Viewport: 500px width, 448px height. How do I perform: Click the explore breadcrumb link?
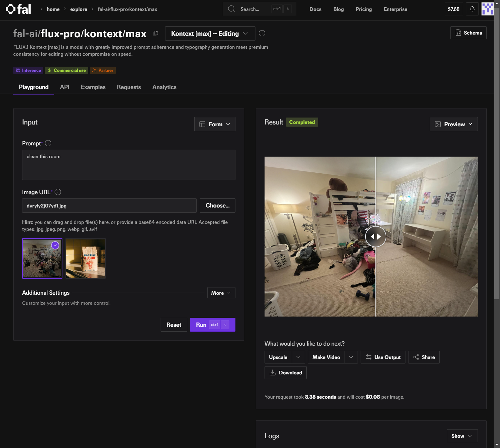(79, 9)
